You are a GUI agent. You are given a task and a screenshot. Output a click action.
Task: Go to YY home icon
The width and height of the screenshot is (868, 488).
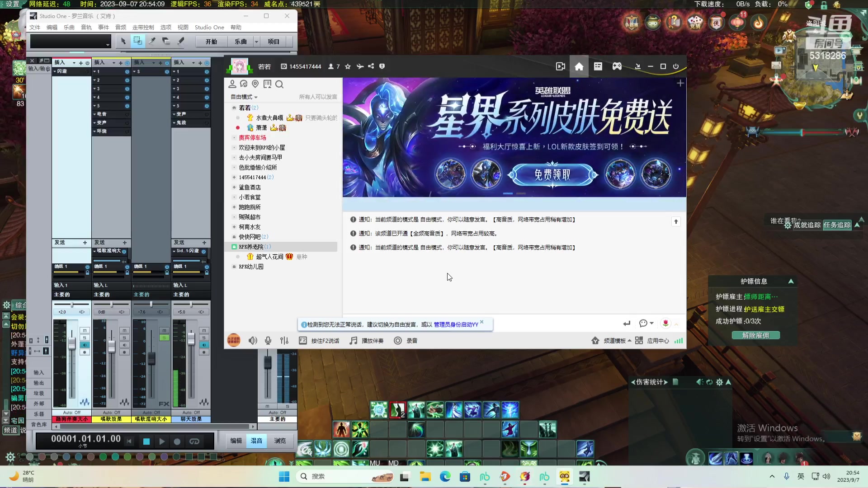pos(579,66)
